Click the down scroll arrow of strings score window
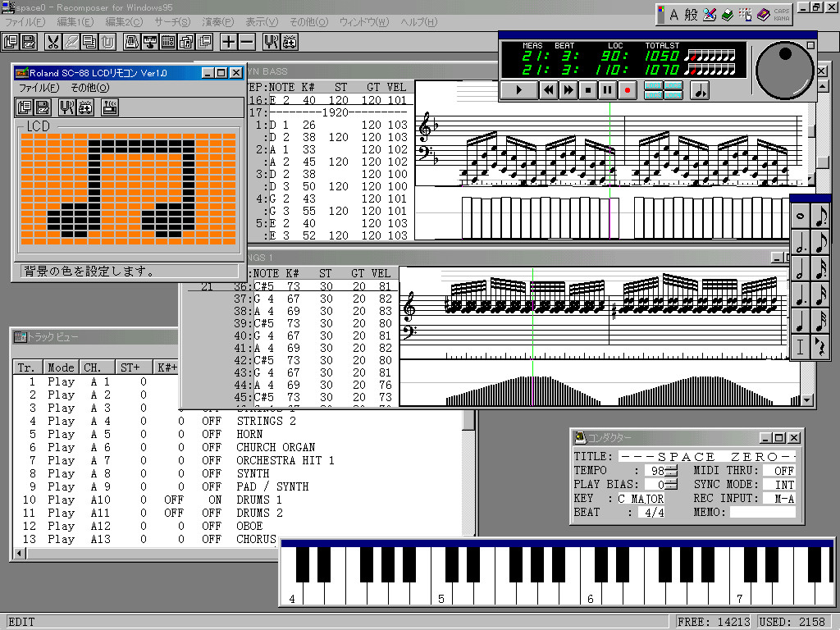Image resolution: width=840 pixels, height=630 pixels. pyautogui.click(x=807, y=400)
